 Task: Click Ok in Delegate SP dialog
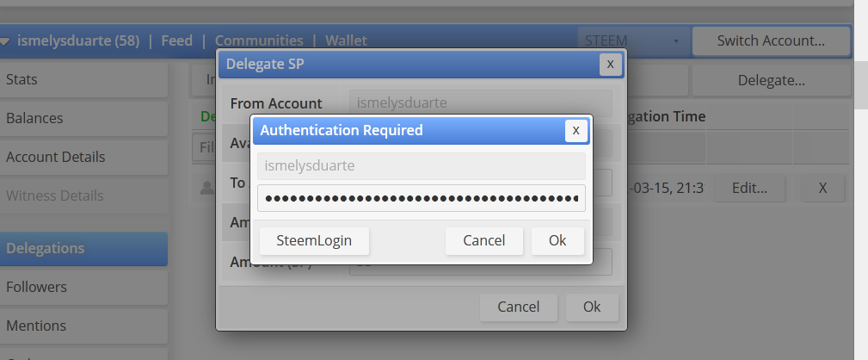tap(592, 307)
